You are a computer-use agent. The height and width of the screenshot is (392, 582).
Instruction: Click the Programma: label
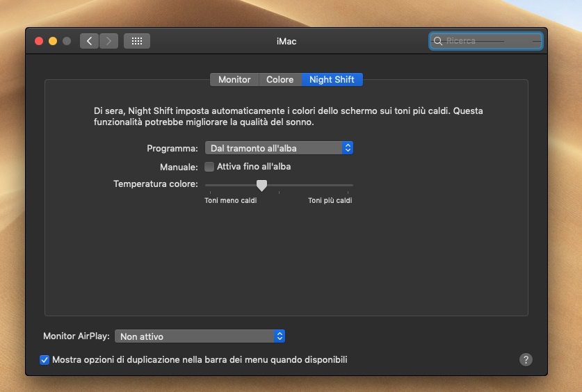[172, 148]
